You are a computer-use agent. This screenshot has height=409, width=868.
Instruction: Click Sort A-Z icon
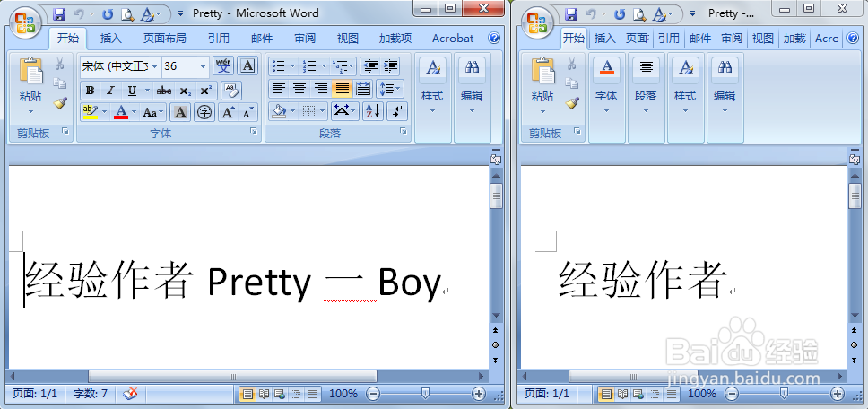point(373,111)
